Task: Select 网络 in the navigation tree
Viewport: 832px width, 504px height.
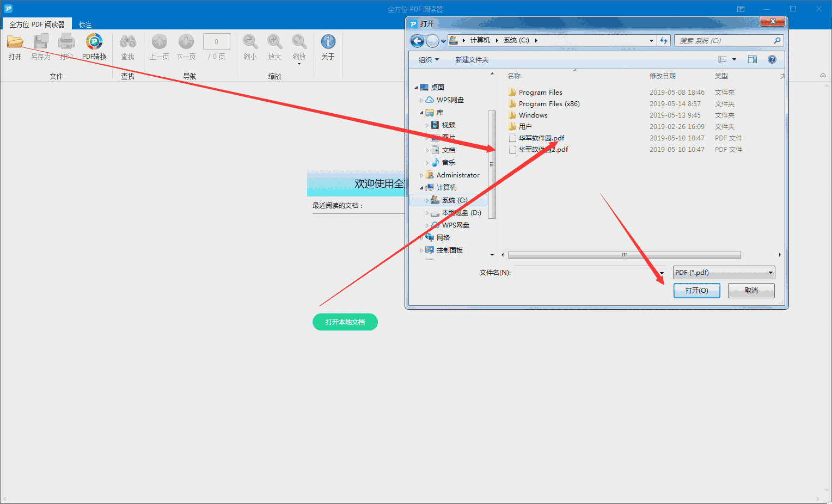Action: (x=443, y=238)
